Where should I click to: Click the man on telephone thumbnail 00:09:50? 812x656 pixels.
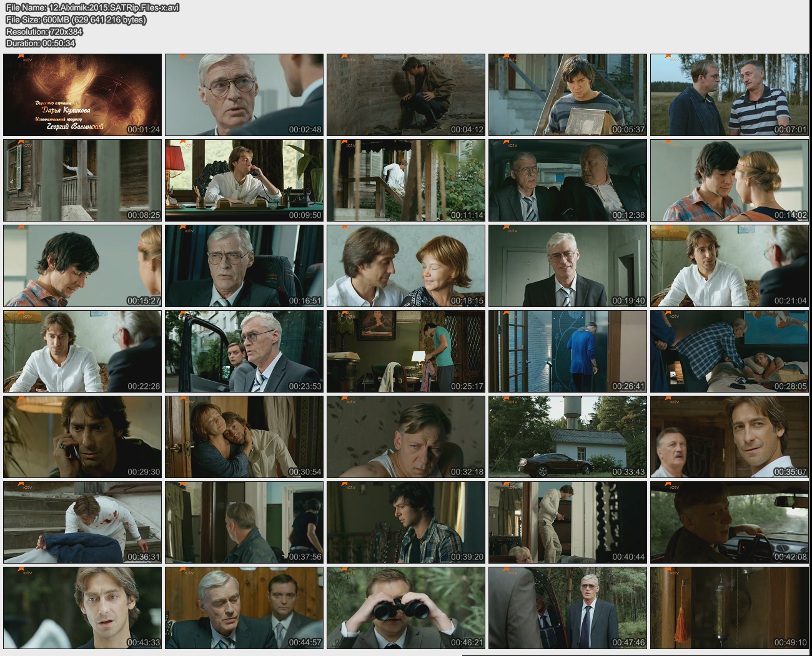244,180
